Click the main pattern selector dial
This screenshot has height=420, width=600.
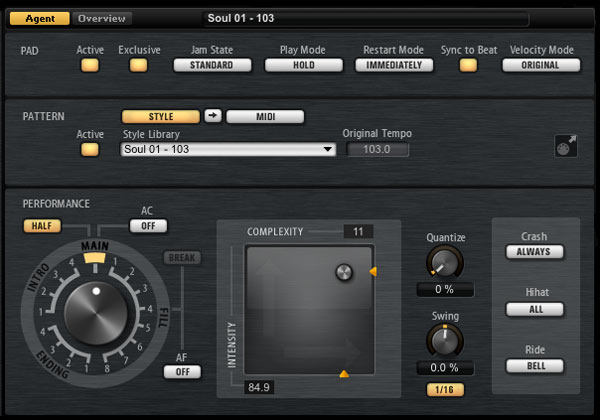pyautogui.click(x=93, y=310)
